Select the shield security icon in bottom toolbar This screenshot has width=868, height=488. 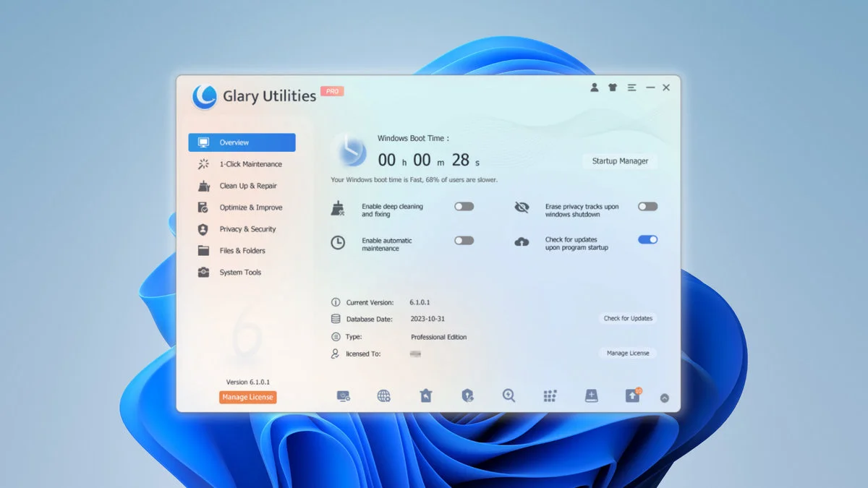point(467,395)
